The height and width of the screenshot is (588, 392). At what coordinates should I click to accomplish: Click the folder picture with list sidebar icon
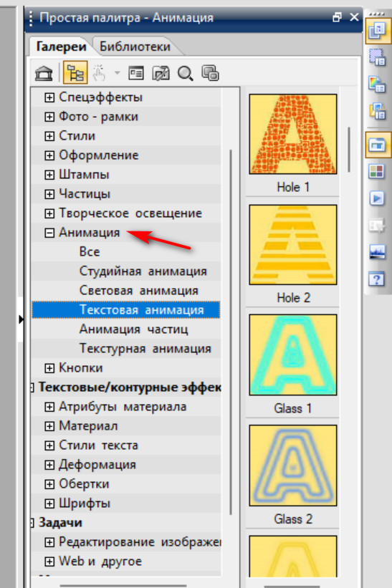(378, 111)
